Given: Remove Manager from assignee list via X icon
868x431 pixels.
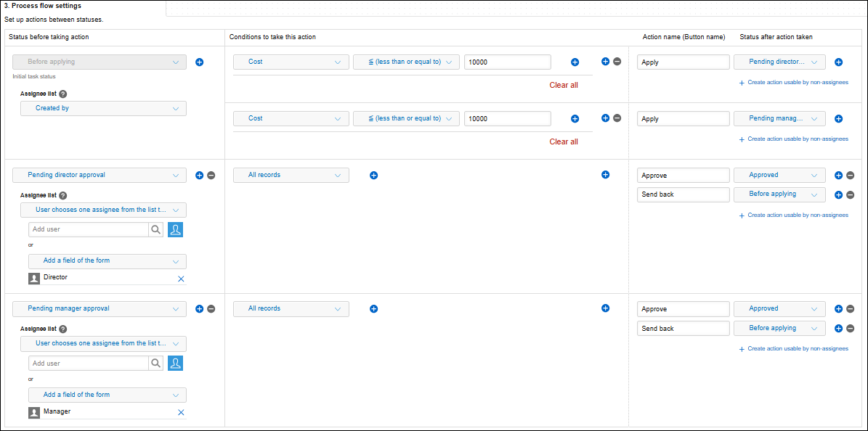Looking at the screenshot, I should click(181, 412).
